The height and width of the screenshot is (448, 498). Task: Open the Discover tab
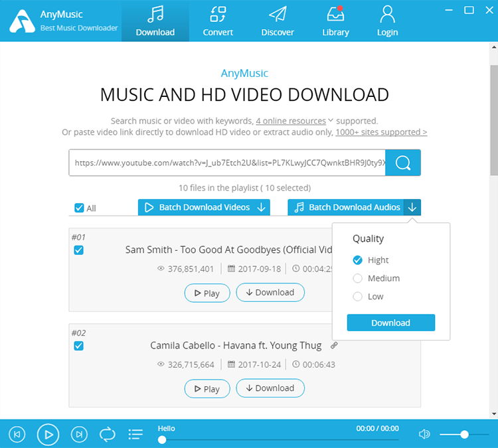(278, 21)
